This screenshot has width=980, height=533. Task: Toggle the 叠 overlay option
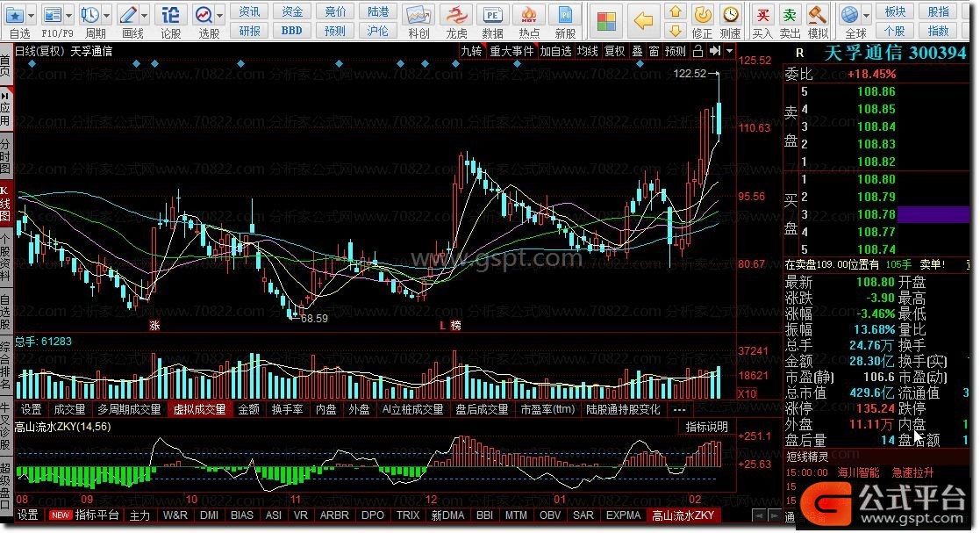[638, 51]
